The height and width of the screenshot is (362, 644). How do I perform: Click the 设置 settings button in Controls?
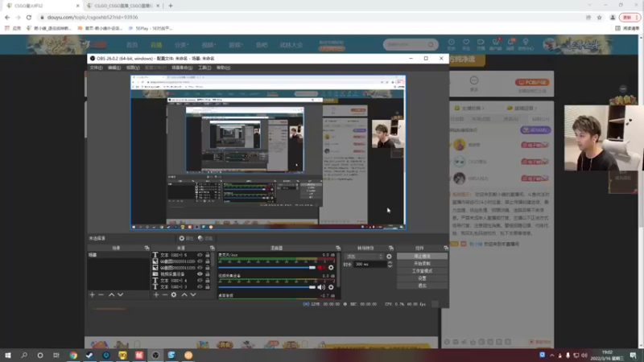[x=422, y=278]
